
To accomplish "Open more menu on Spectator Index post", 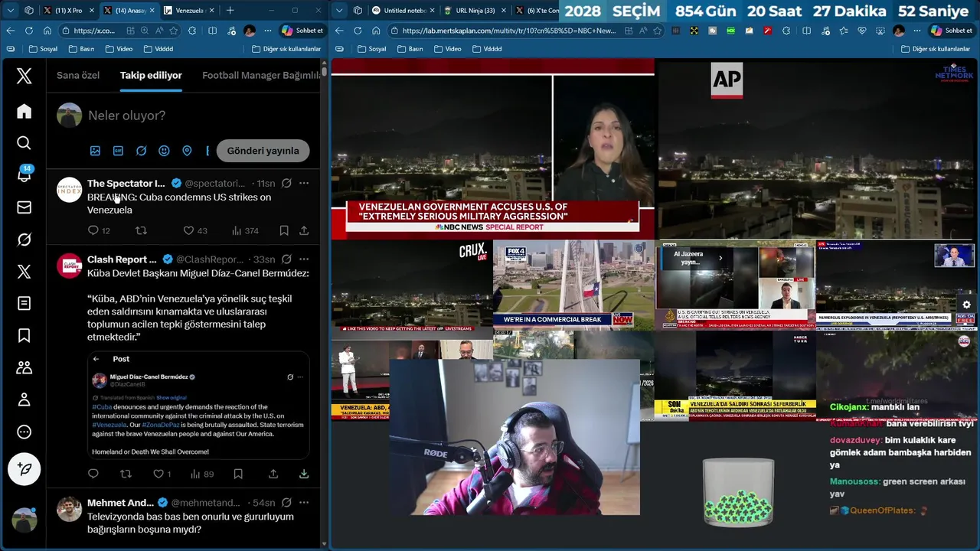I will pos(304,183).
